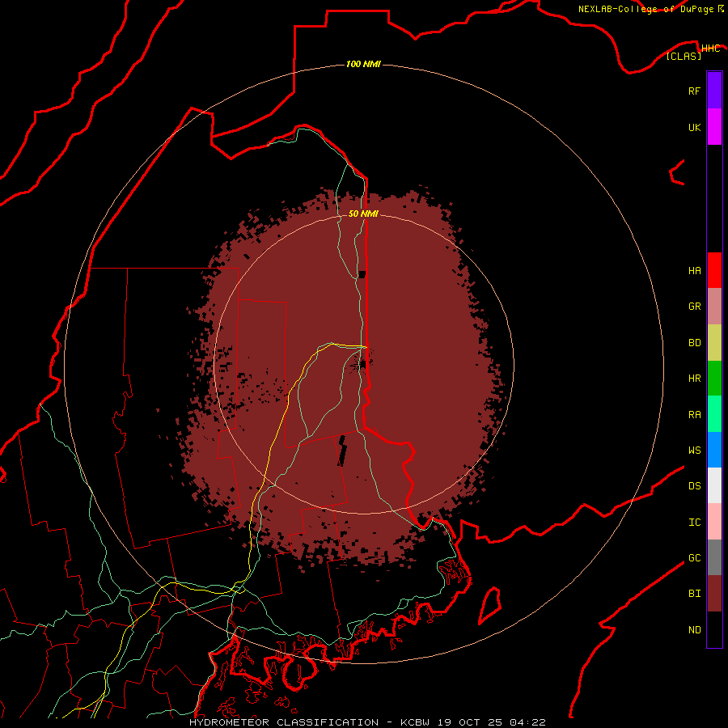Click the ND black legend swatch
Viewport: 728px width, 728px height.
(x=714, y=629)
